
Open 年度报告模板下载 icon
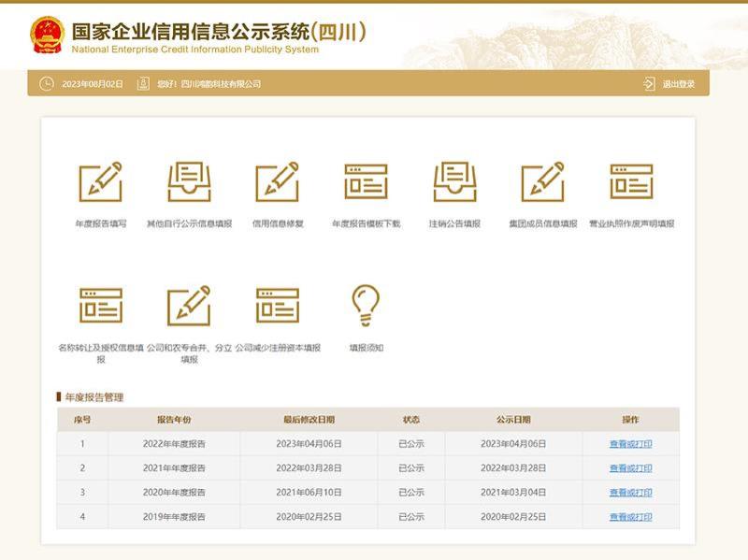366,182
